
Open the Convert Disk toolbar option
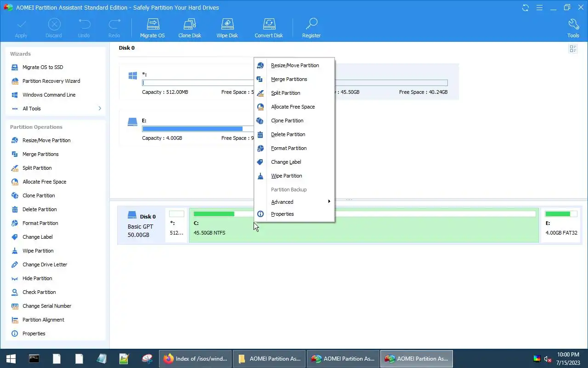pos(269,29)
